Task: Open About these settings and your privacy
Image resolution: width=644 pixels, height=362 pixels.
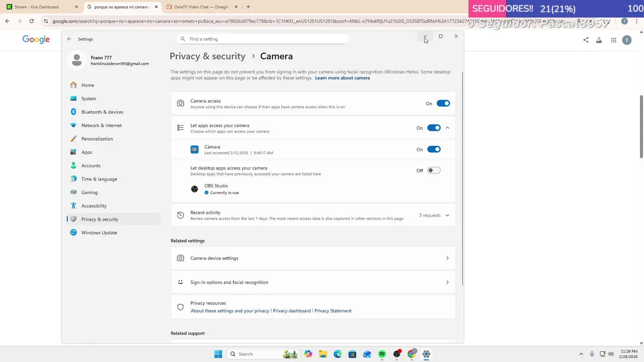Action: pyautogui.click(x=230, y=311)
